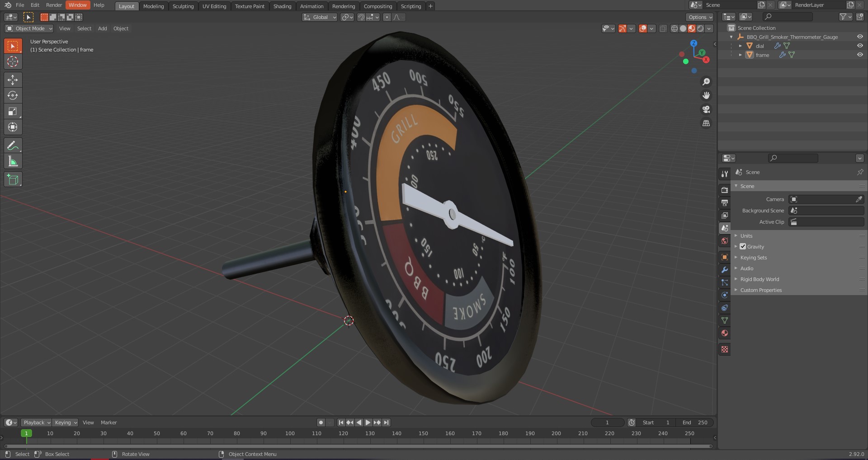Viewport: 868px width, 460px height.
Task: Switch to the UV Editing workspace tab
Action: [214, 6]
